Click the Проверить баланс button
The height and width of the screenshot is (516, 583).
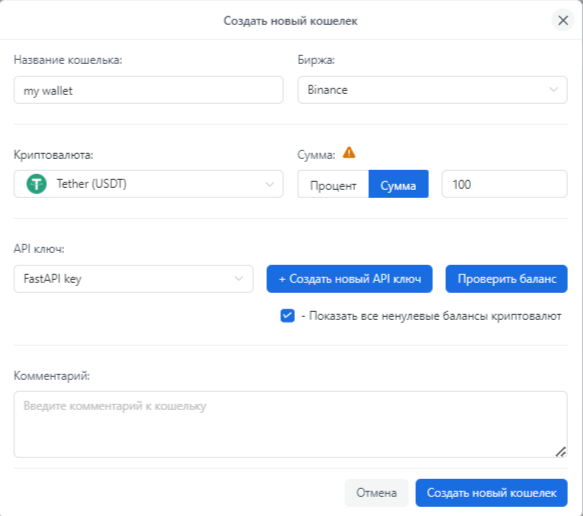[x=506, y=279]
